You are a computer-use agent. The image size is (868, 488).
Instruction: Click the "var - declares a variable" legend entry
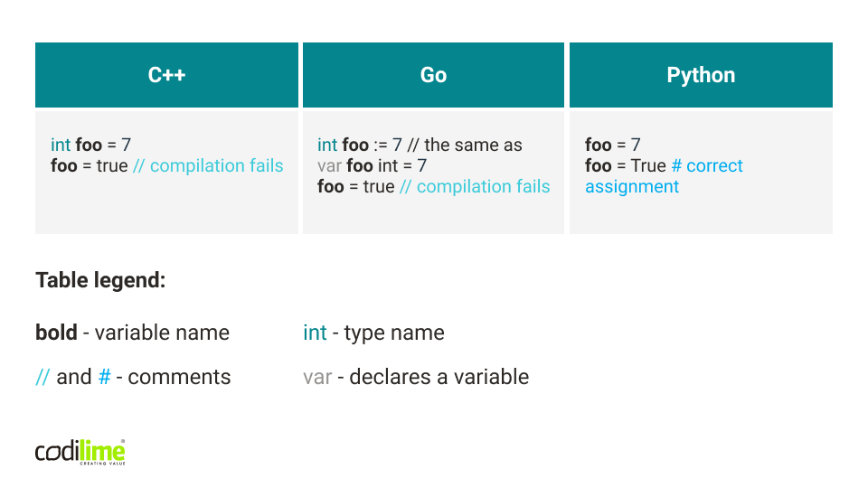pos(416,377)
